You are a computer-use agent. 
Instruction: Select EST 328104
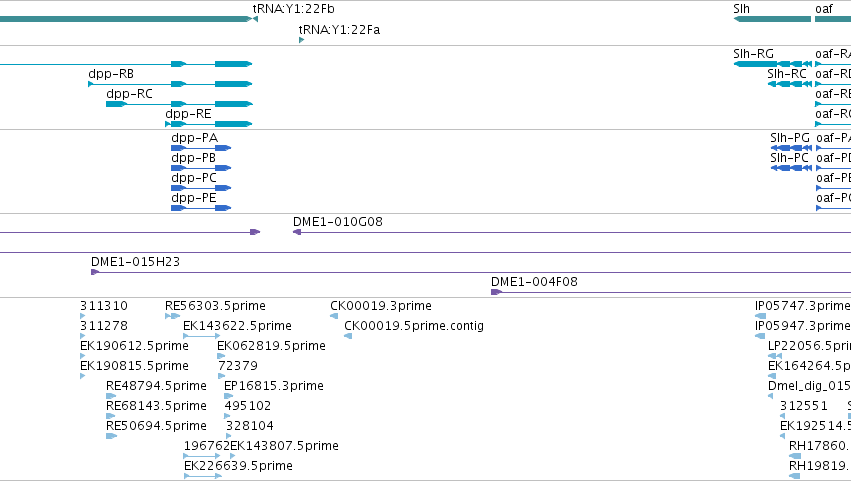click(250, 427)
